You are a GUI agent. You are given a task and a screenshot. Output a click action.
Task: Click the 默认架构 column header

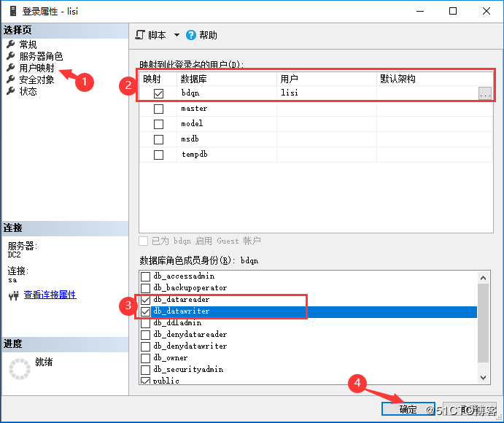coord(435,79)
